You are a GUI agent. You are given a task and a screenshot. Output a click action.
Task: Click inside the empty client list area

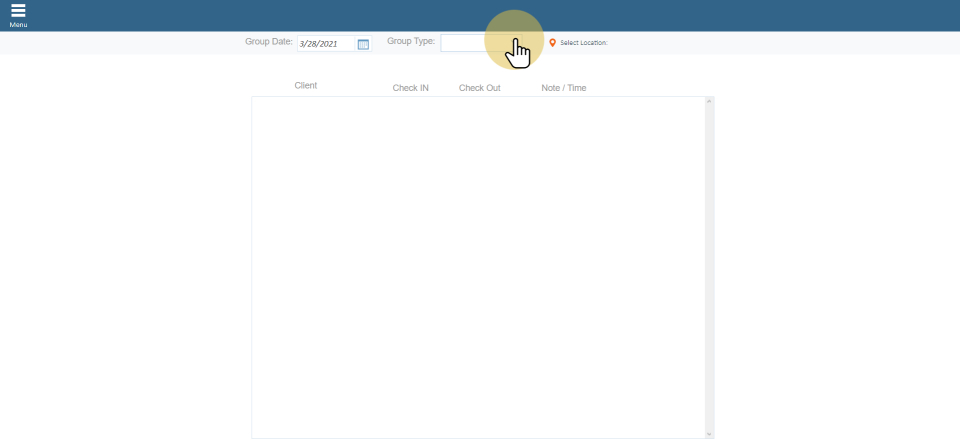pos(478,260)
